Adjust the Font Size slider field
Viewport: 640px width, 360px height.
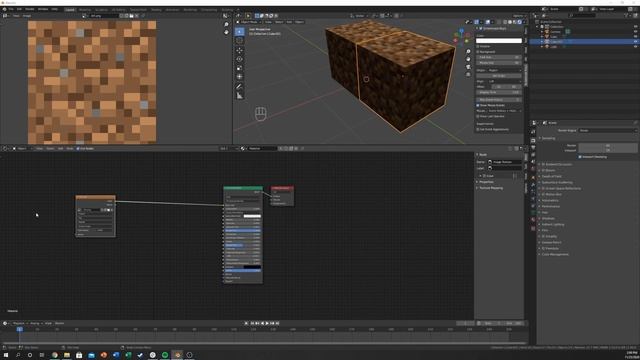[499, 57]
